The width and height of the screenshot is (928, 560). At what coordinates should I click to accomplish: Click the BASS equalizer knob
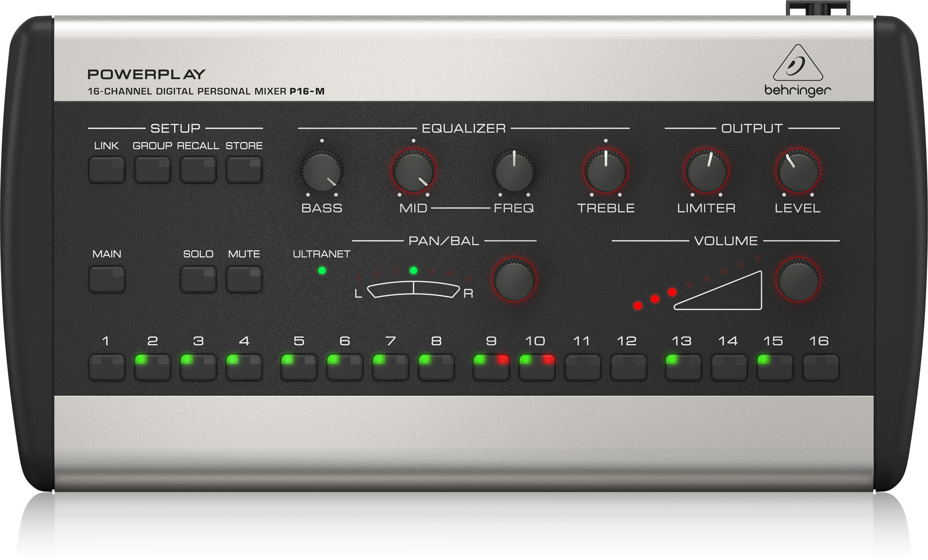coord(322,171)
